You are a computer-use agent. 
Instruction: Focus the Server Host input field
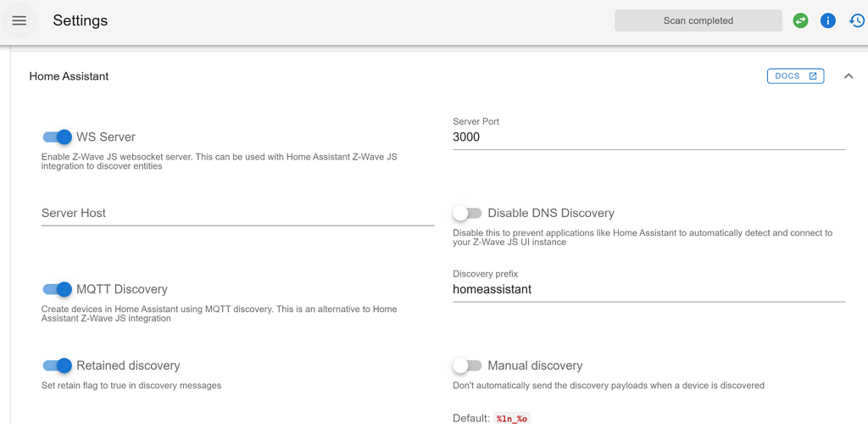click(237, 214)
